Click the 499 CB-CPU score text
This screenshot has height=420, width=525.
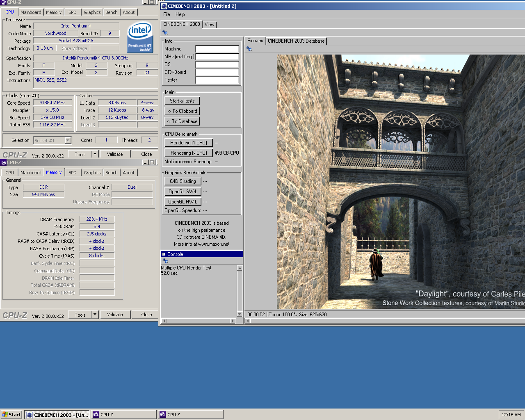pos(227,153)
